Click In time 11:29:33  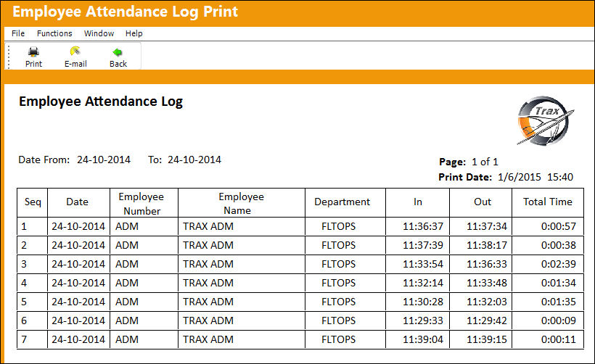tap(423, 320)
